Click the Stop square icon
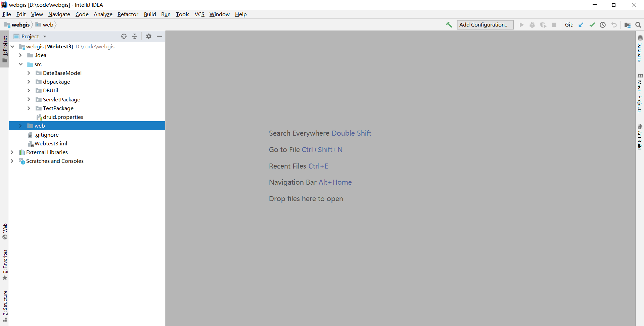The width and height of the screenshot is (644, 326). coord(554,25)
